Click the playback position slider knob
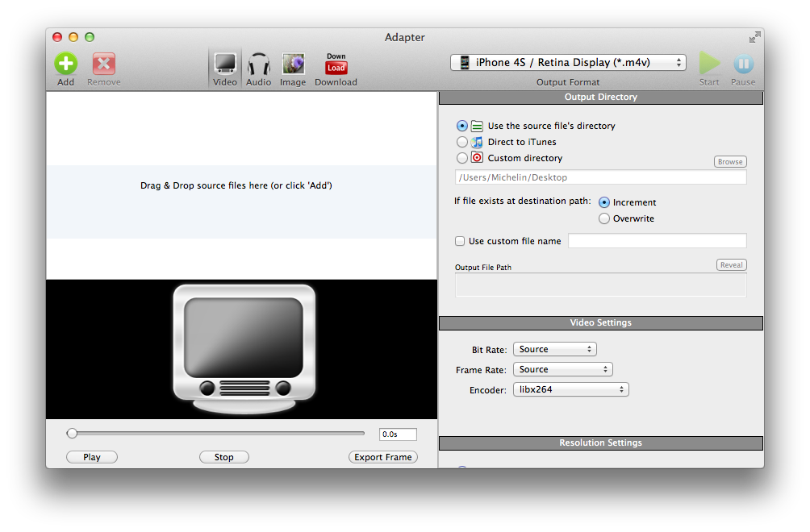This screenshot has width=810, height=532. 72,434
